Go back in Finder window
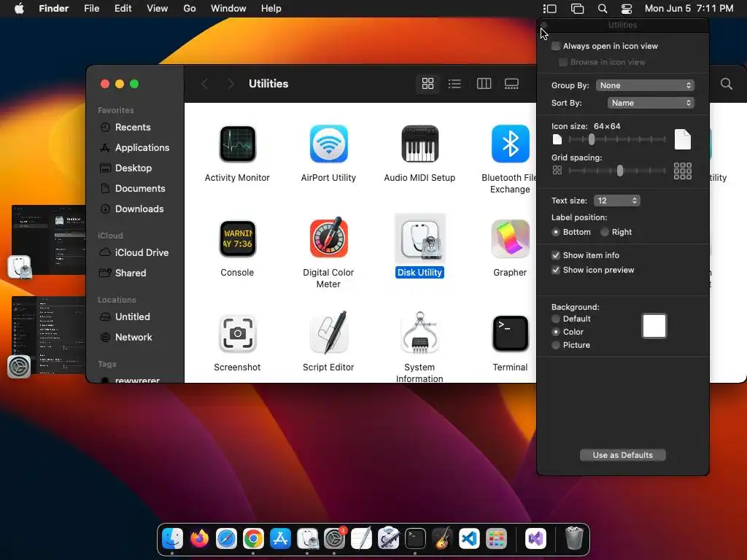Viewport: 747px width, 560px height. [205, 84]
